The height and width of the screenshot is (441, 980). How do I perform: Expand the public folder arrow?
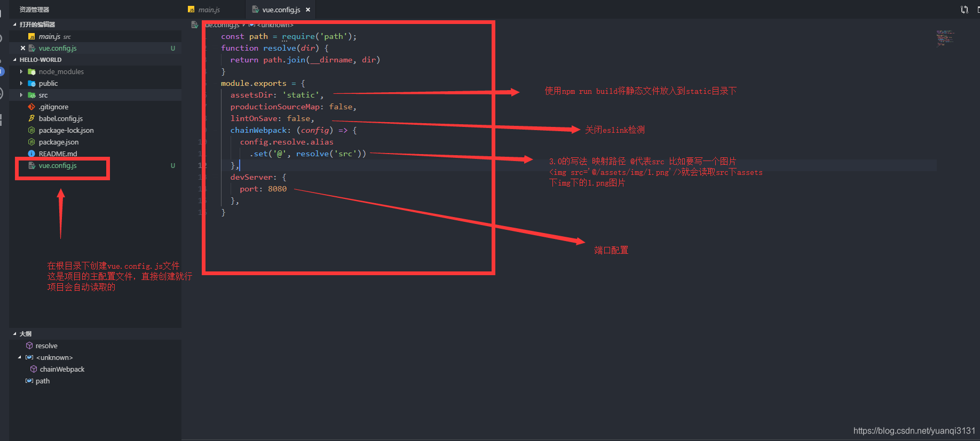coord(21,83)
